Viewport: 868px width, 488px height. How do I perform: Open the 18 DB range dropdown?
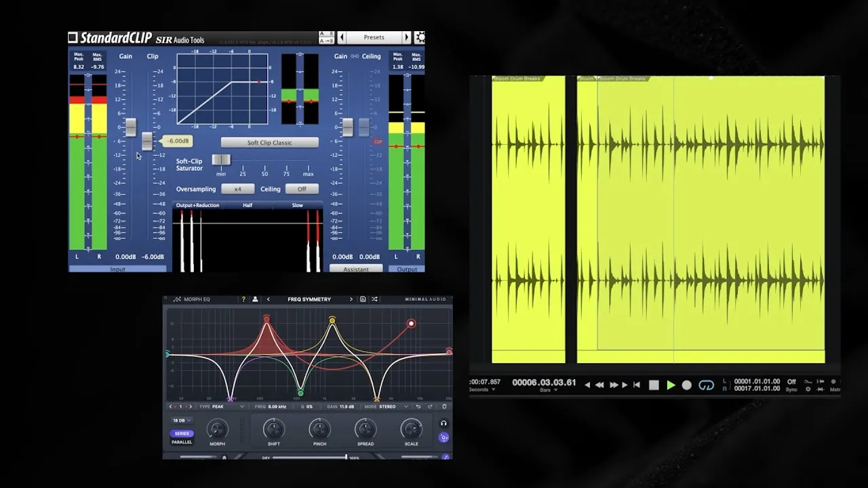[x=182, y=420]
